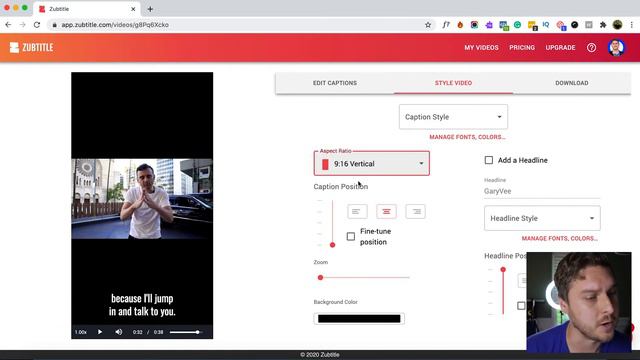
Task: Change playback speed 1.00x
Action: click(81, 332)
